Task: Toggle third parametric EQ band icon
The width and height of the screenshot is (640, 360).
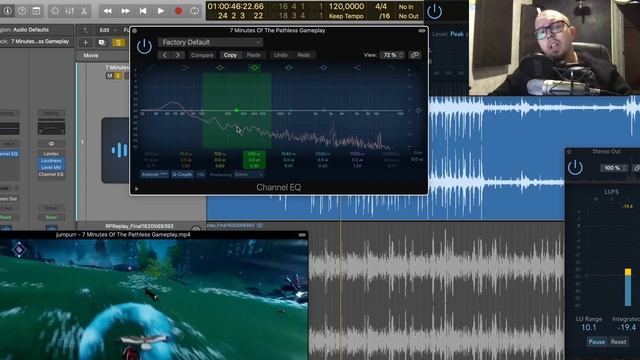Action: 289,67
